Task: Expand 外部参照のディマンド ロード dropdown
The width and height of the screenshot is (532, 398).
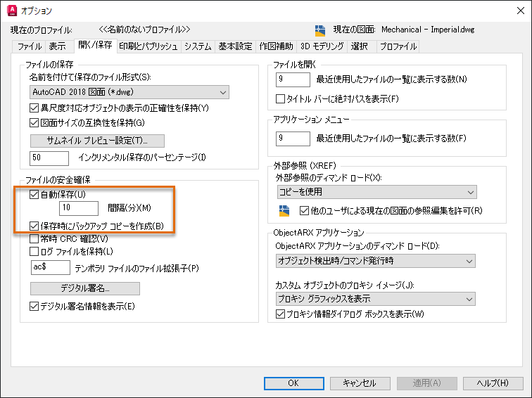Action: tap(376, 192)
